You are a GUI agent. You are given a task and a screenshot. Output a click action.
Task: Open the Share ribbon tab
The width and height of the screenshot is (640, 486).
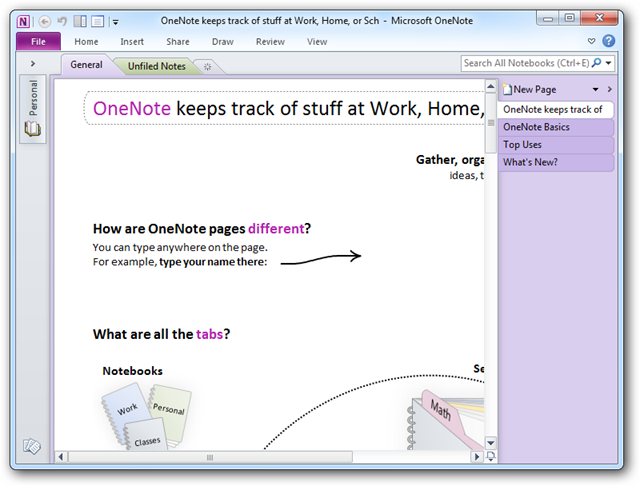[178, 42]
